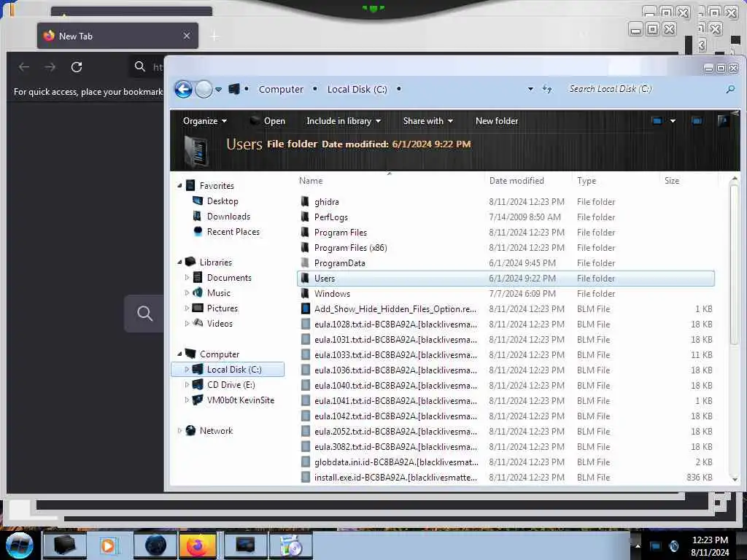This screenshot has height=560, width=747.
Task: Sort by the Date modified column header
Action: (516, 181)
